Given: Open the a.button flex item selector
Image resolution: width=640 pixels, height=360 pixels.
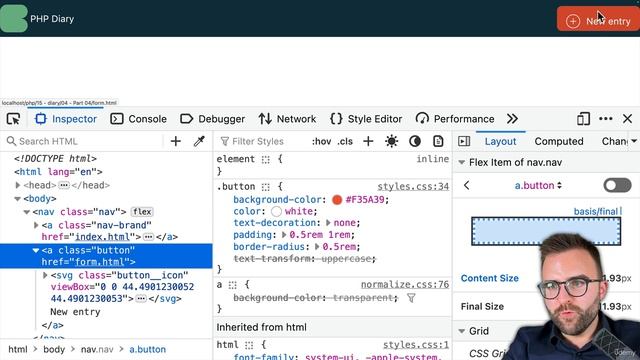Looking at the screenshot, I should tap(538, 185).
